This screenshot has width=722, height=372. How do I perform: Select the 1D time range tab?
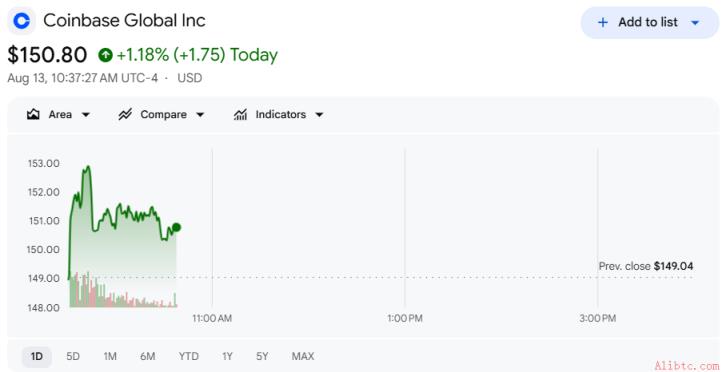point(37,356)
